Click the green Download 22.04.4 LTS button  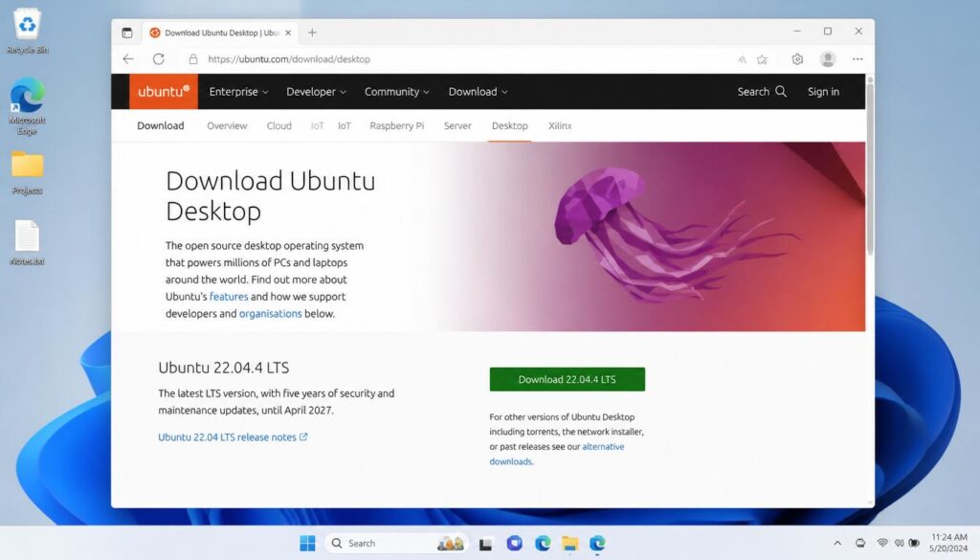567,379
